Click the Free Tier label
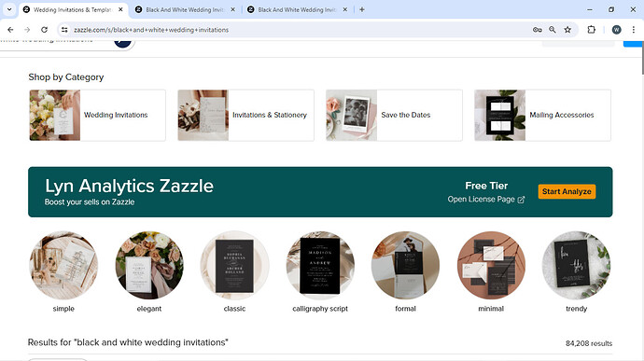 (x=486, y=186)
